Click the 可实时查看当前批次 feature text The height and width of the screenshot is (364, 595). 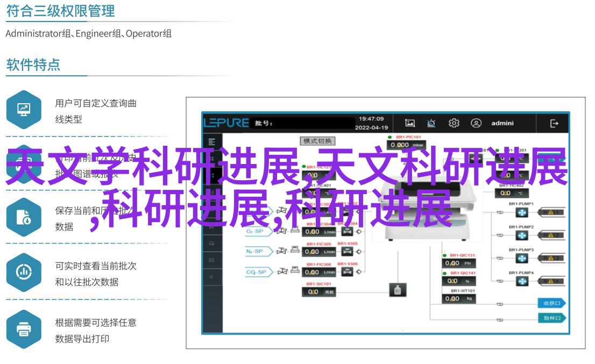click(x=96, y=266)
